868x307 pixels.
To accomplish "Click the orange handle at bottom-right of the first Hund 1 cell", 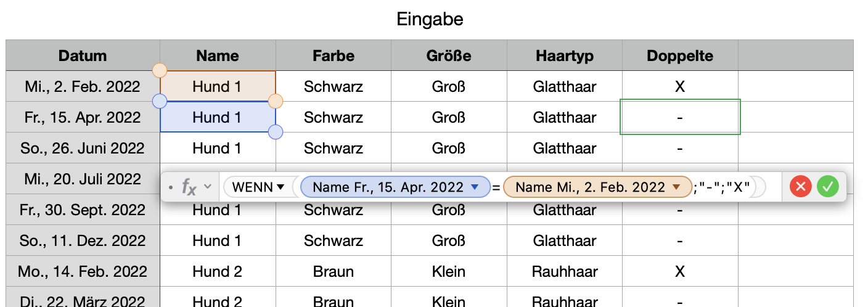I will click(276, 100).
